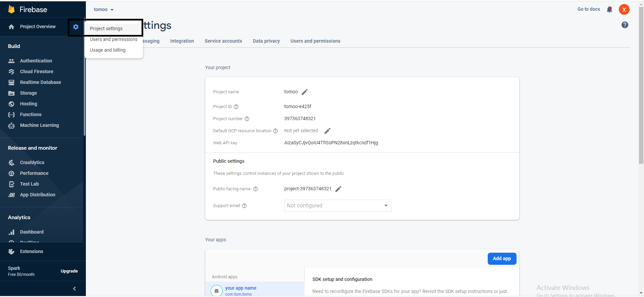Open user account avatar

pyautogui.click(x=624, y=9)
